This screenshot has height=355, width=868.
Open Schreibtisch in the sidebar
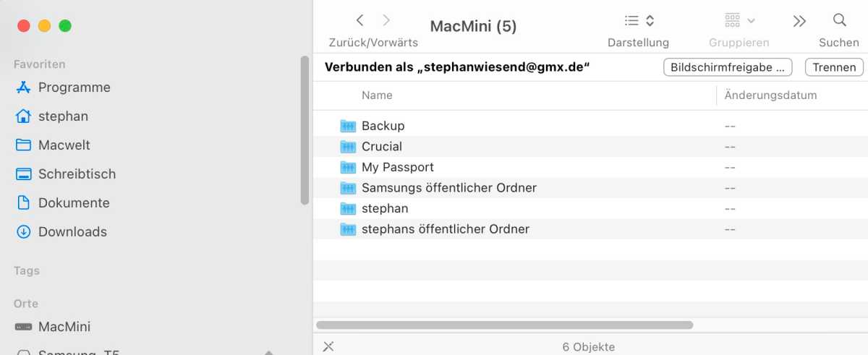point(77,174)
